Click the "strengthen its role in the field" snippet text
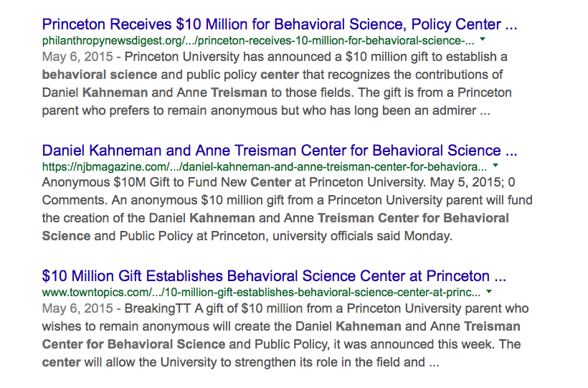 coord(296,362)
